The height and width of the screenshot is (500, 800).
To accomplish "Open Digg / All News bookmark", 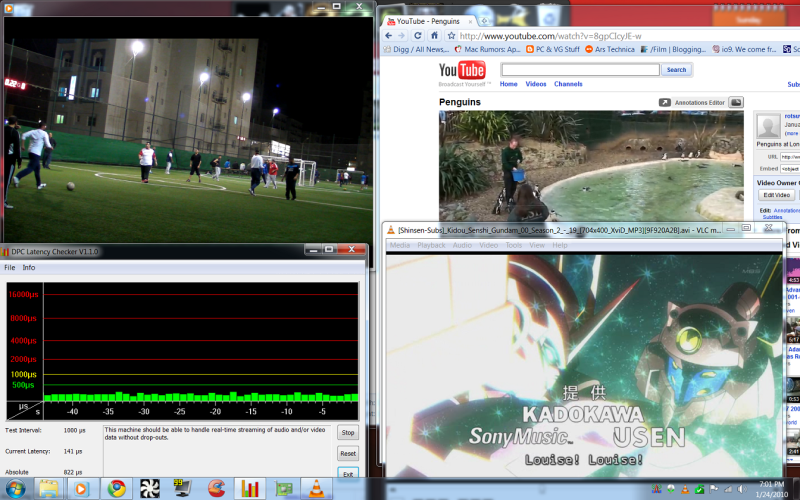I will point(416,49).
